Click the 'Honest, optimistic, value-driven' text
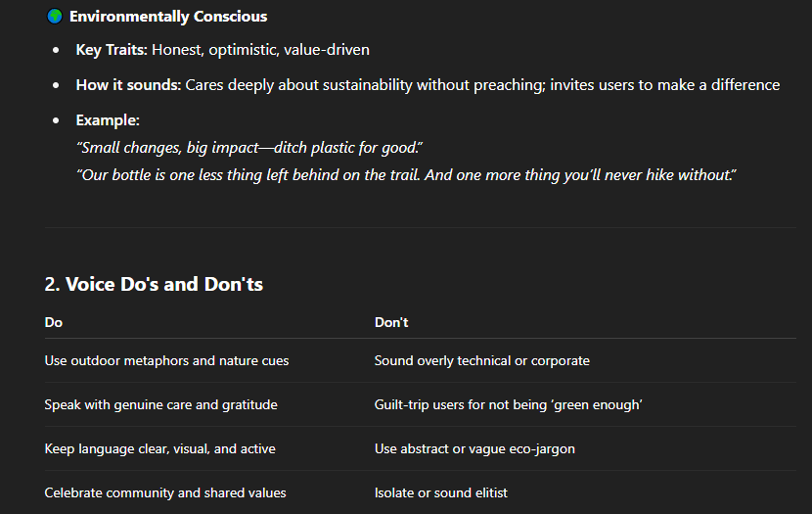 click(260, 50)
